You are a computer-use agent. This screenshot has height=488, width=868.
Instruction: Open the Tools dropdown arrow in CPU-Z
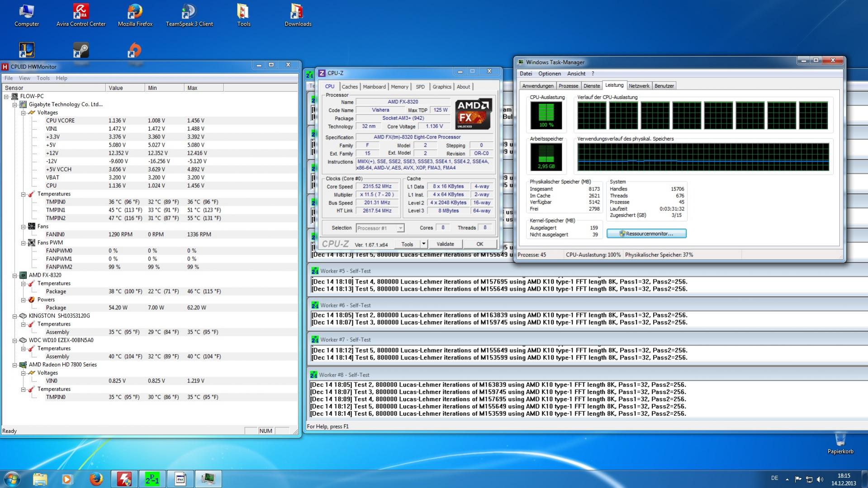pos(423,244)
